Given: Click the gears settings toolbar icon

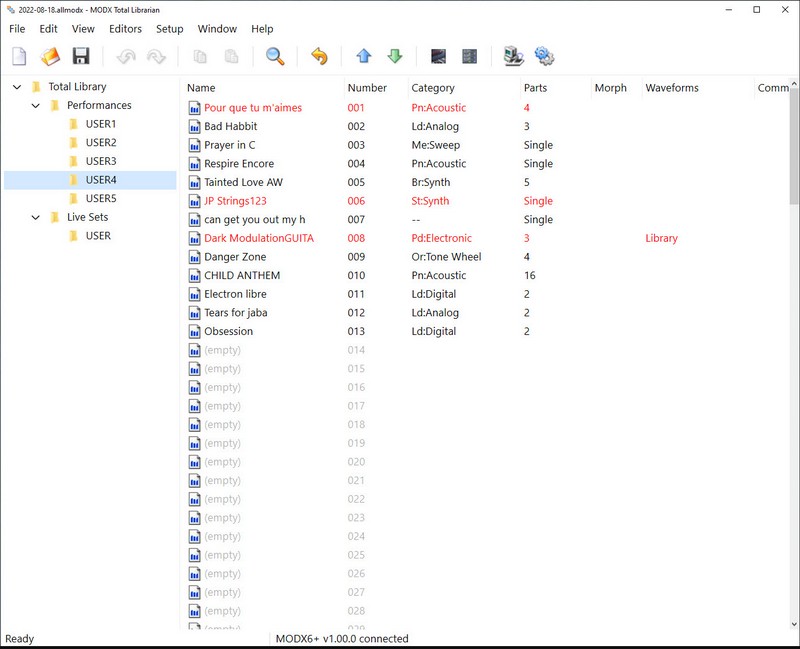Looking at the screenshot, I should click(545, 56).
